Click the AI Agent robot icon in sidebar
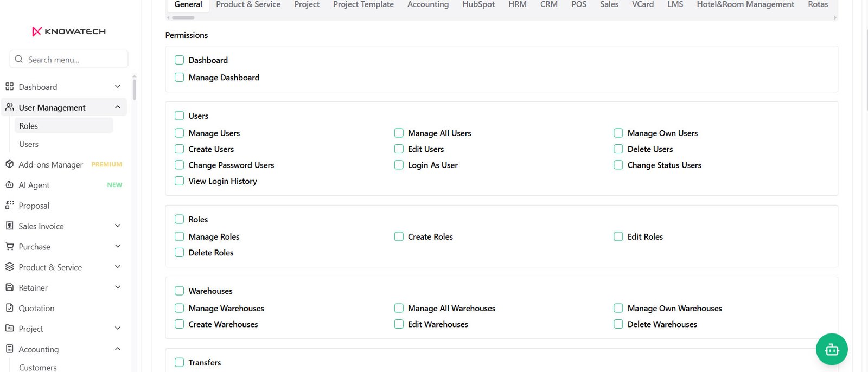 (9, 185)
